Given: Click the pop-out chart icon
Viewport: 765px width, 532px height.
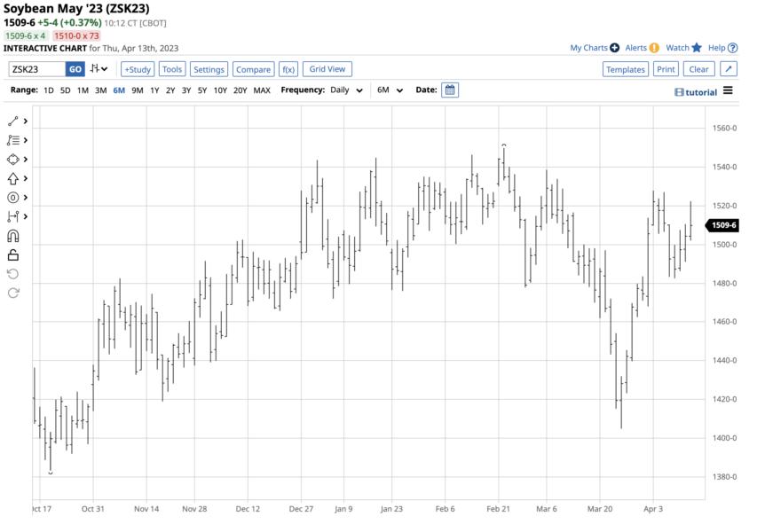Looking at the screenshot, I should (730, 68).
